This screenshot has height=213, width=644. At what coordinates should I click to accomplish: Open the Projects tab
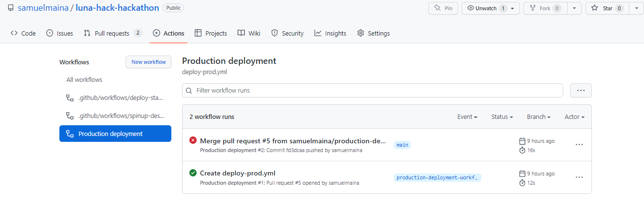pyautogui.click(x=211, y=33)
